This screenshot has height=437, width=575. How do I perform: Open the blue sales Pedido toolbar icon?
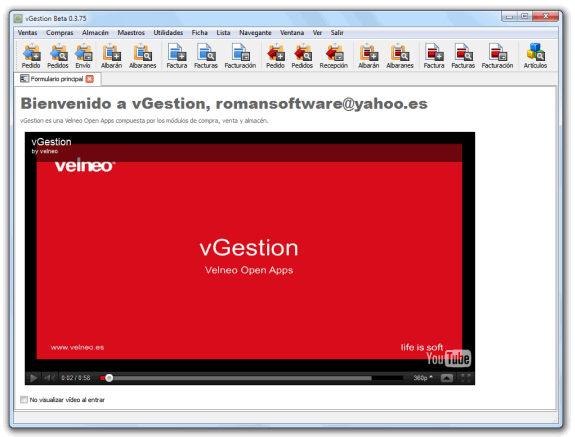[x=31, y=56]
